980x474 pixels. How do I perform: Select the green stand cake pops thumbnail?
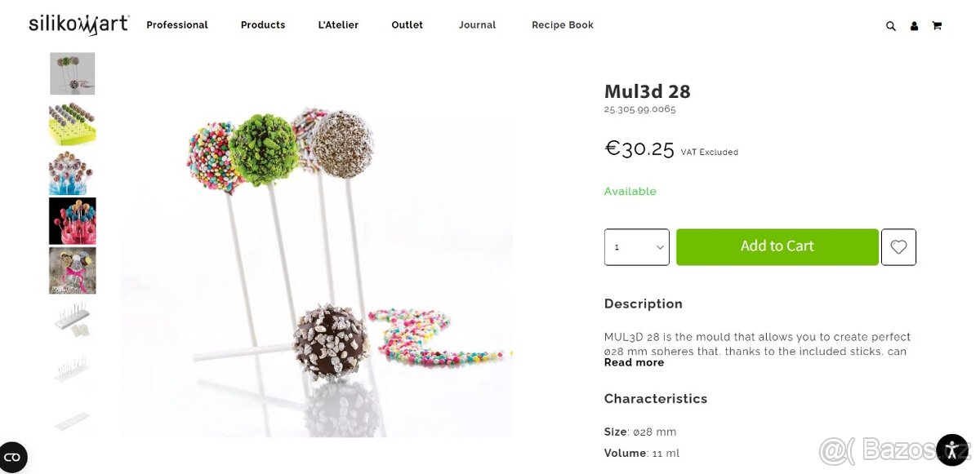pyautogui.click(x=73, y=123)
